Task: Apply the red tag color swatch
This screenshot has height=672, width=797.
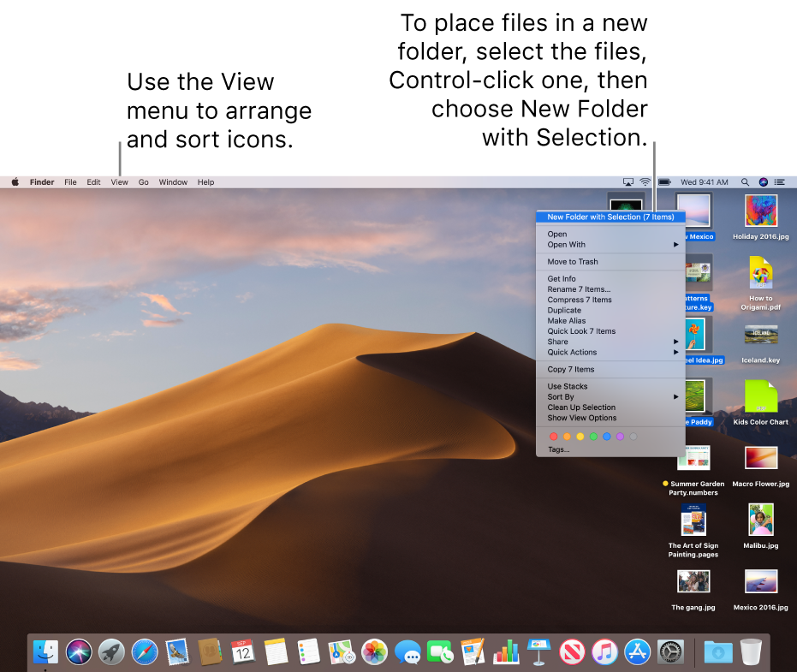Action: click(x=553, y=436)
